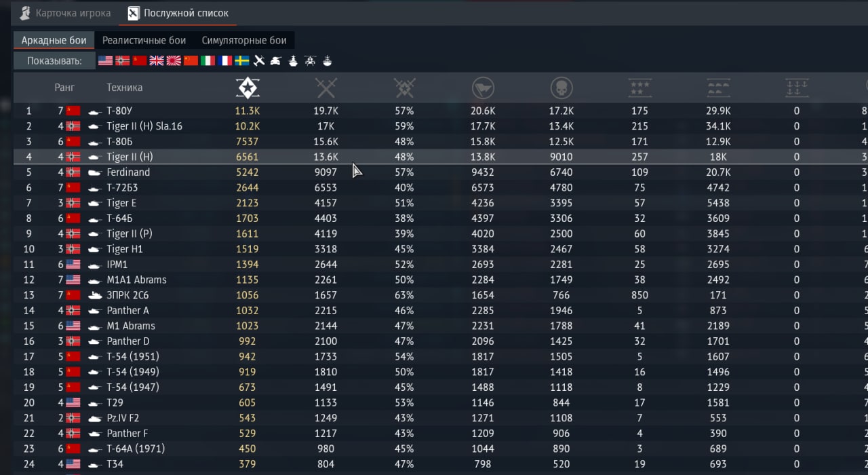Toggle the Great Britain flag filter
The image size is (868, 475).
157,61
